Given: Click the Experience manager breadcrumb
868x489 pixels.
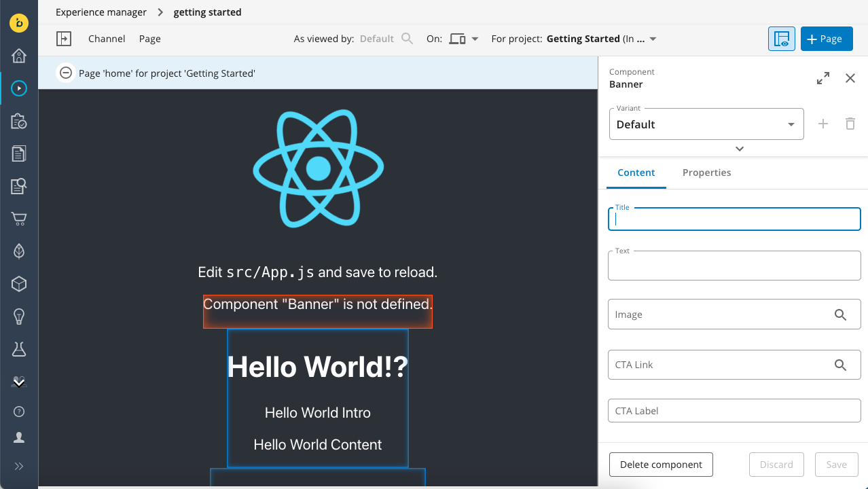Looking at the screenshot, I should click(x=101, y=12).
